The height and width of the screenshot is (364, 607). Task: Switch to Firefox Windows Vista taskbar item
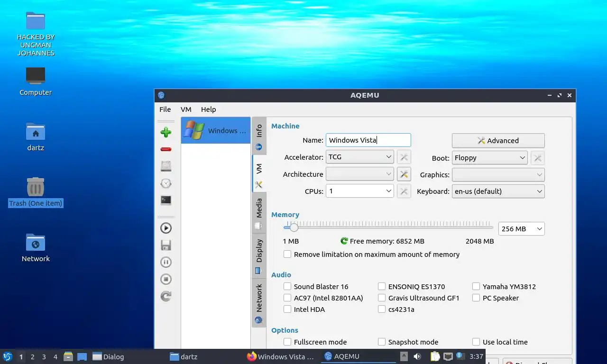[x=281, y=356]
